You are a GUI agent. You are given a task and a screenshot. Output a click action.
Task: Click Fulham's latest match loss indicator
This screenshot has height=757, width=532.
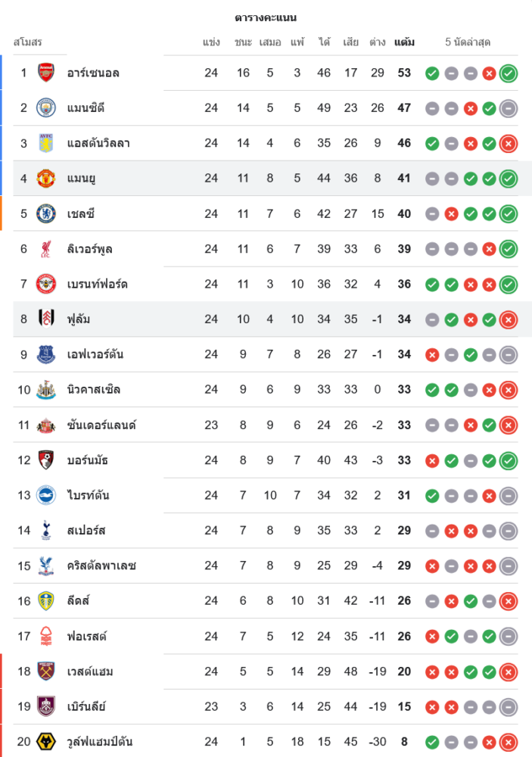(509, 319)
